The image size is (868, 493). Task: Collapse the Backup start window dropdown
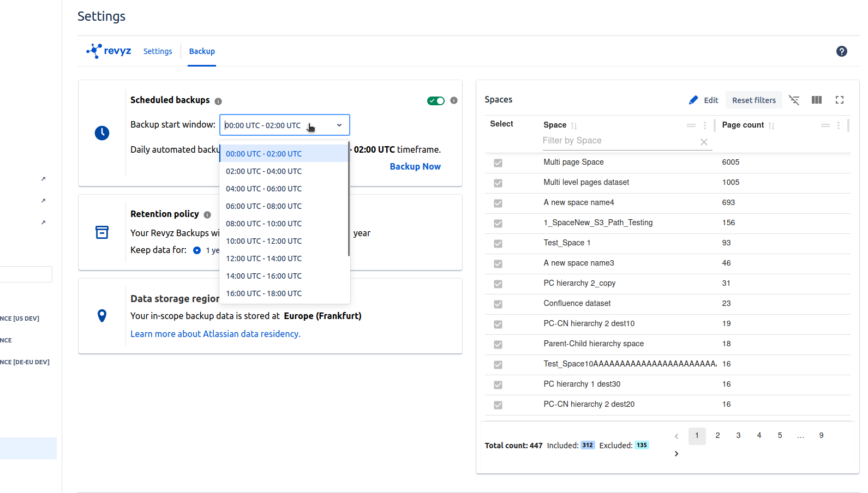(x=339, y=125)
